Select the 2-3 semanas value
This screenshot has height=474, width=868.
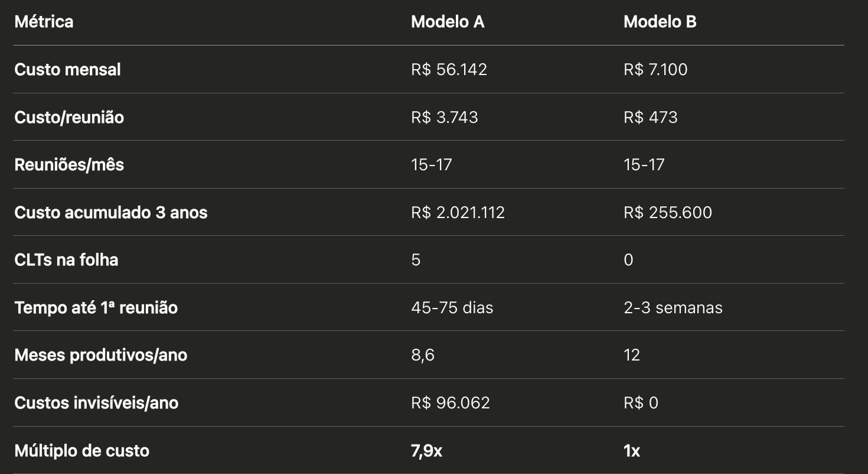click(673, 308)
